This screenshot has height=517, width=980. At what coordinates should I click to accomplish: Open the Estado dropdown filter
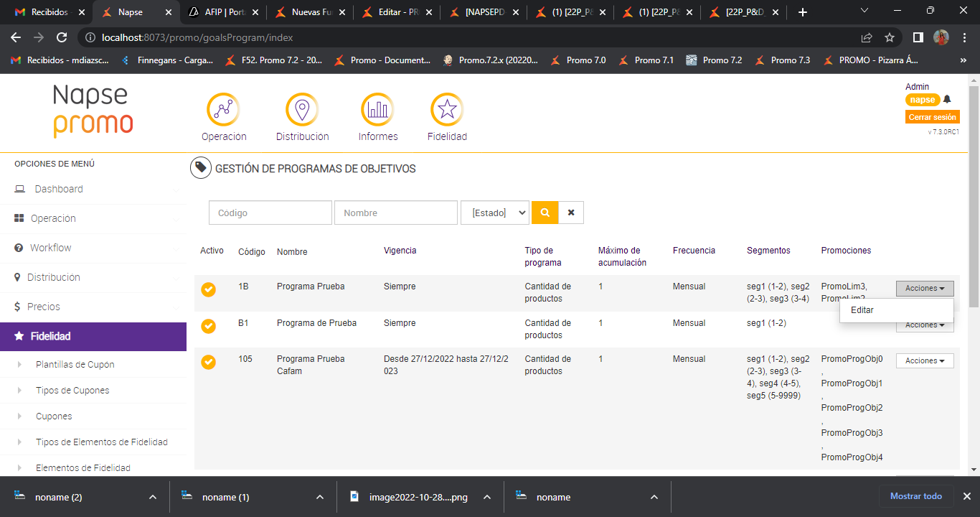(494, 213)
